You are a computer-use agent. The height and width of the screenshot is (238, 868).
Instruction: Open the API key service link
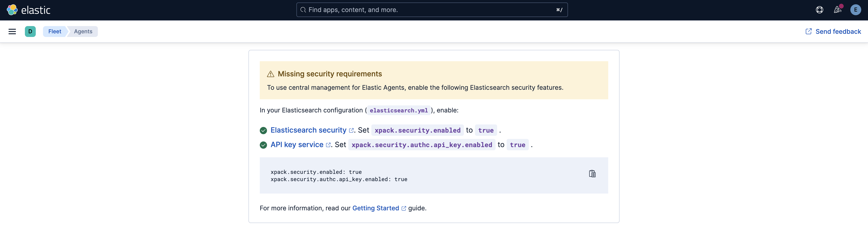coord(300,144)
